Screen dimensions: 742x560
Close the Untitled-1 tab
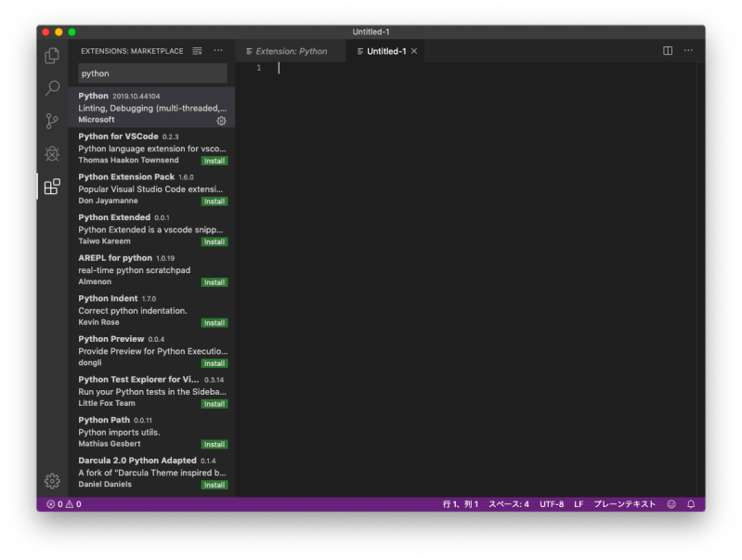click(414, 51)
